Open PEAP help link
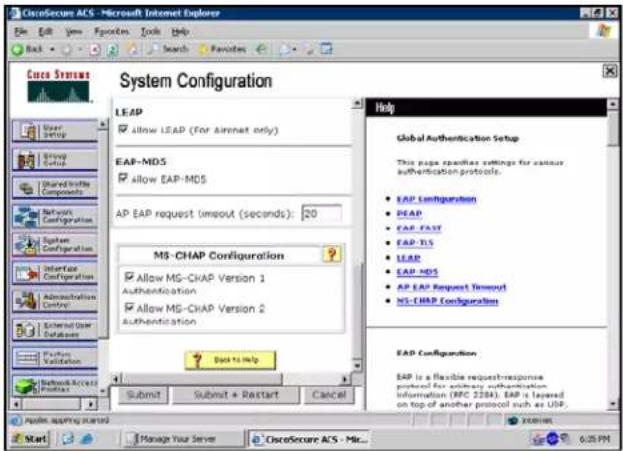This screenshot has height=451, width=623. [409, 213]
